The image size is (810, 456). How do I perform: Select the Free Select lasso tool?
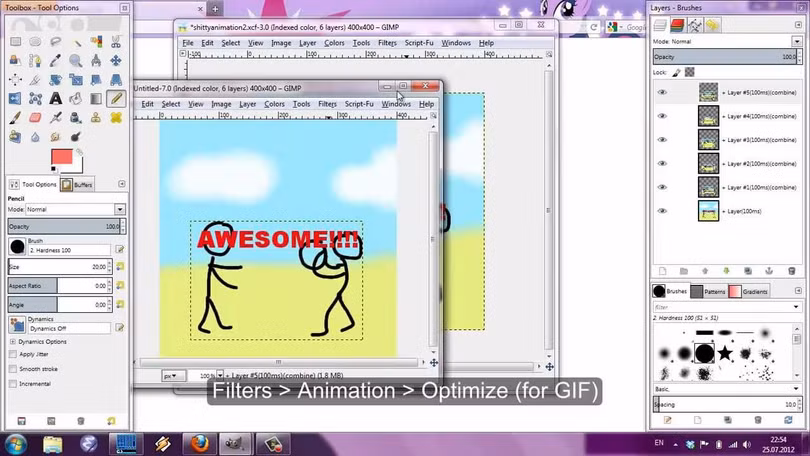coord(55,41)
